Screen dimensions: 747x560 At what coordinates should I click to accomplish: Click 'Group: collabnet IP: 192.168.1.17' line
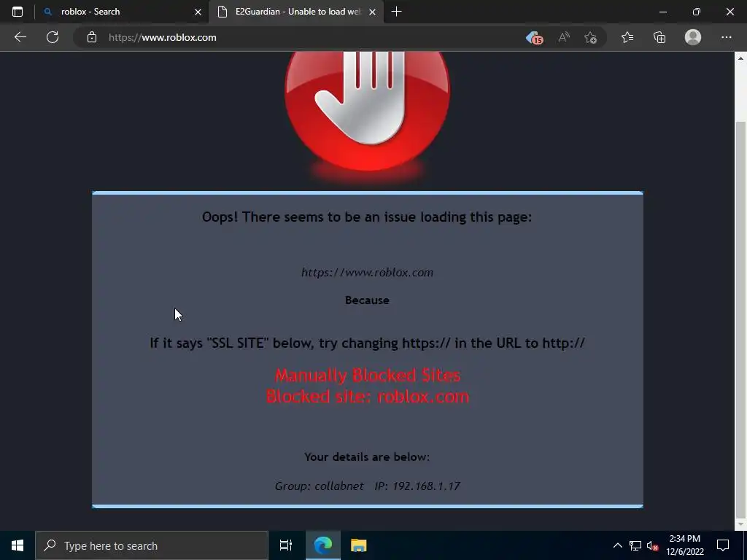coord(368,486)
